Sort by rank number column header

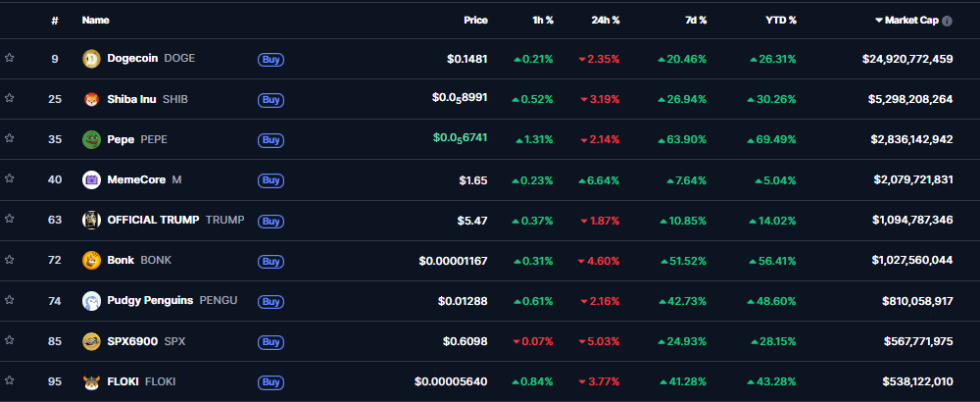[55, 20]
